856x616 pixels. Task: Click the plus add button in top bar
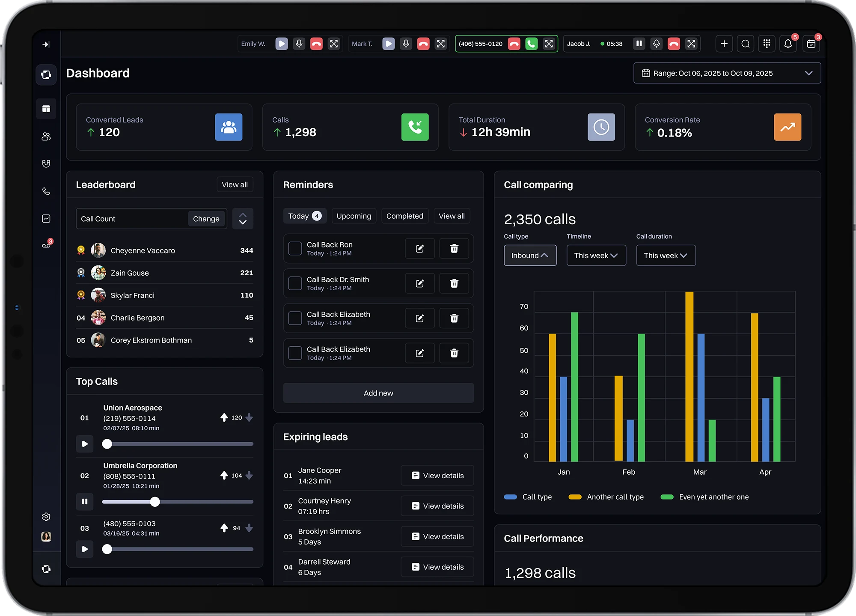724,44
